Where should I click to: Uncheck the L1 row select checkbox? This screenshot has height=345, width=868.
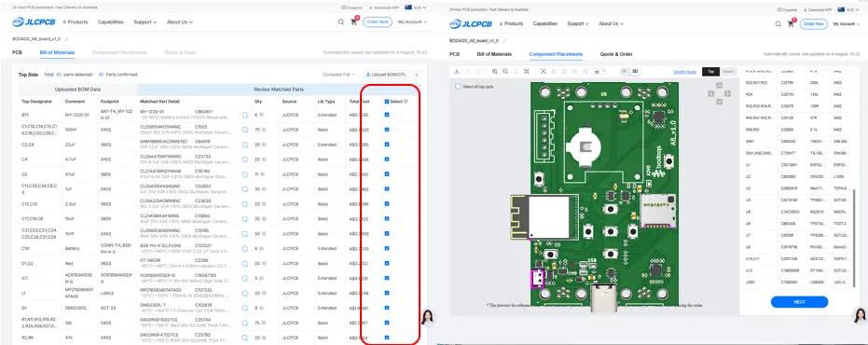pyautogui.click(x=386, y=293)
